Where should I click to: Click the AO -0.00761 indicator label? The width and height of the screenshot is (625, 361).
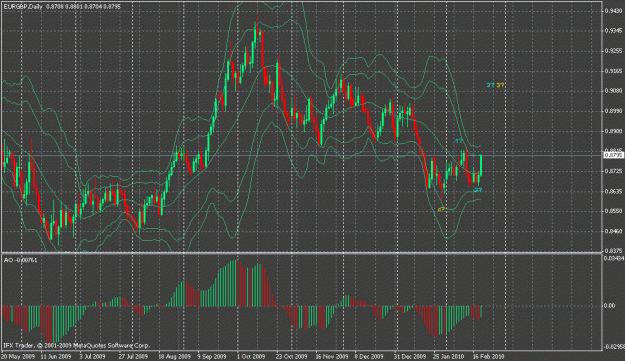(x=21, y=260)
